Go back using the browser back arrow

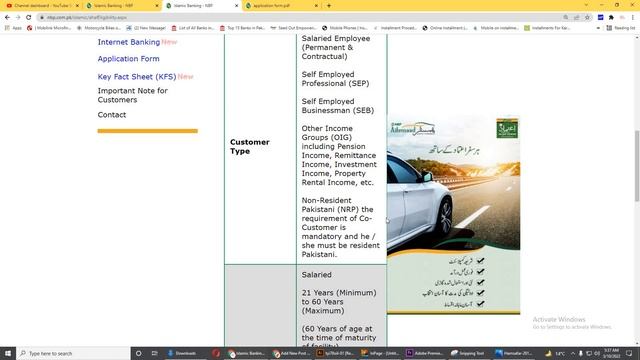click(7, 18)
